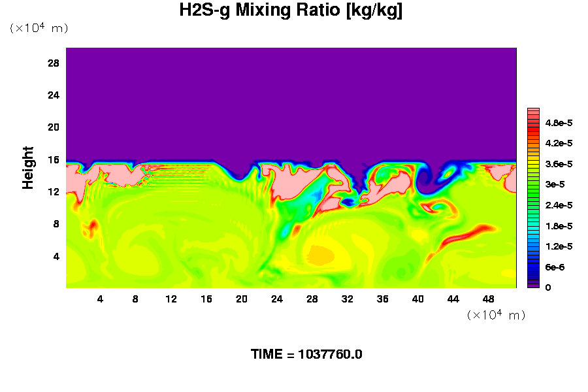Click the x-axis tick label 24
This screenshot has width=588, height=392.
[277, 299]
